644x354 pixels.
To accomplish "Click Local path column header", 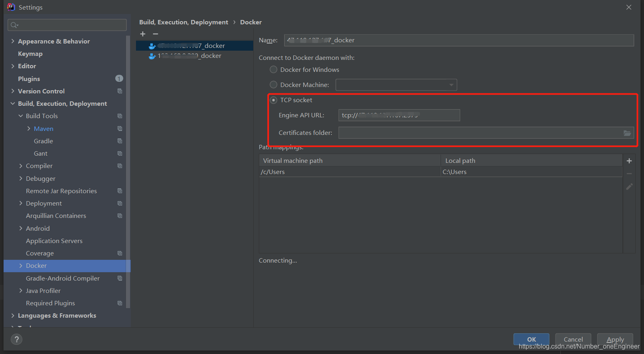I will [532, 160].
